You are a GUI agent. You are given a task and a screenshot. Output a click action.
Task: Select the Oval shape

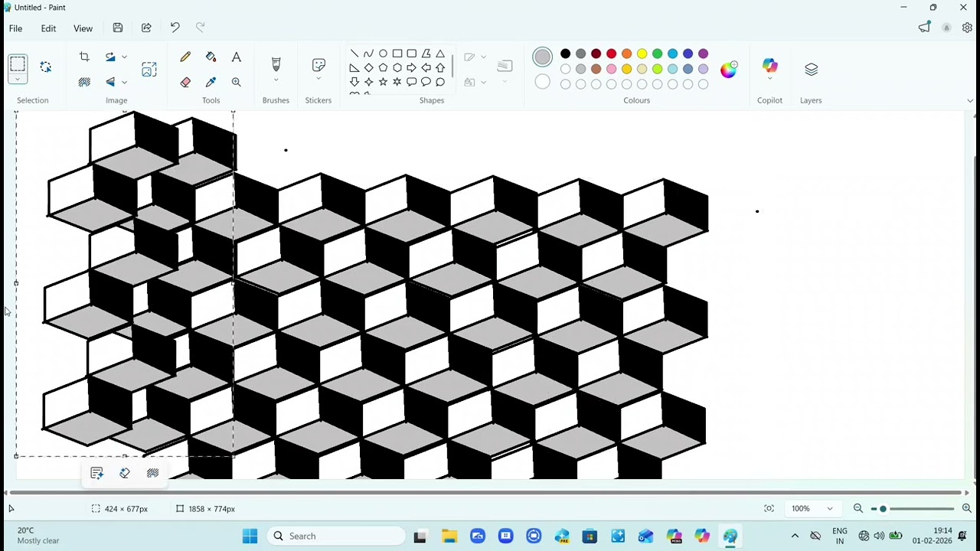[383, 54]
